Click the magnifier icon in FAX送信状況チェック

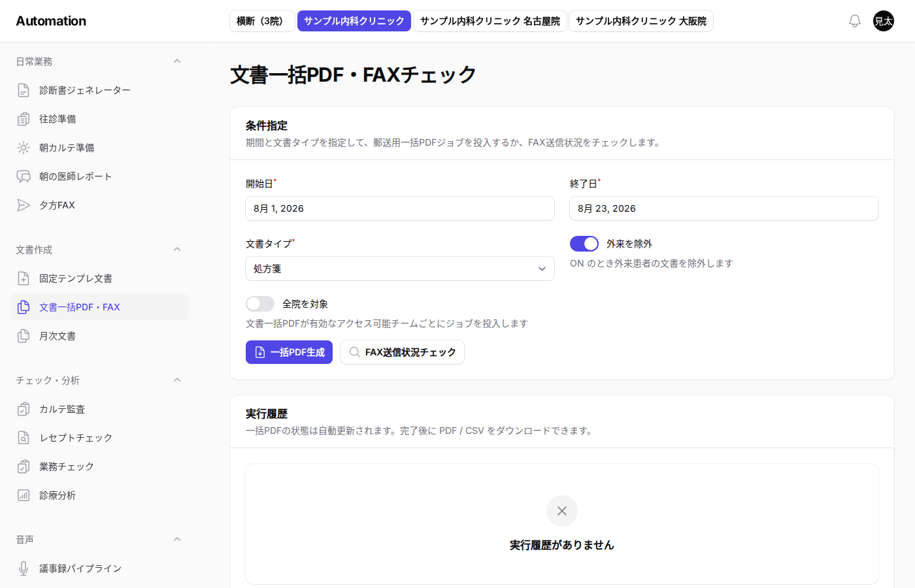[354, 352]
